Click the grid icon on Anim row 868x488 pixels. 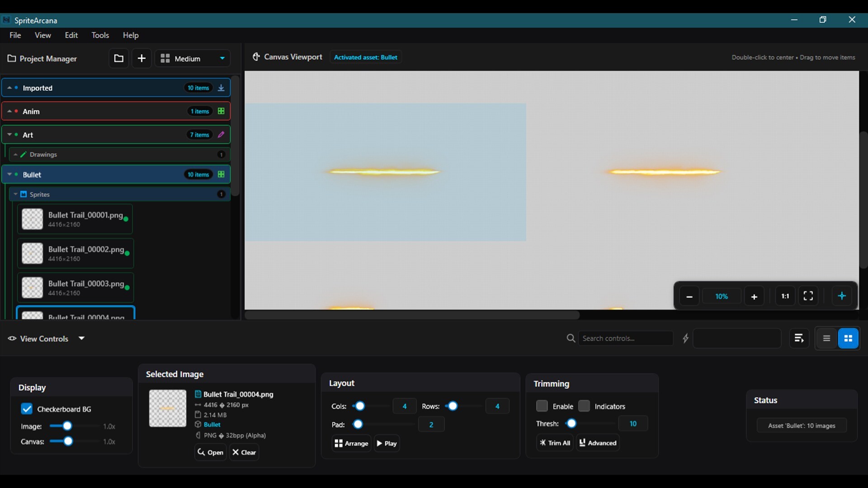click(221, 111)
